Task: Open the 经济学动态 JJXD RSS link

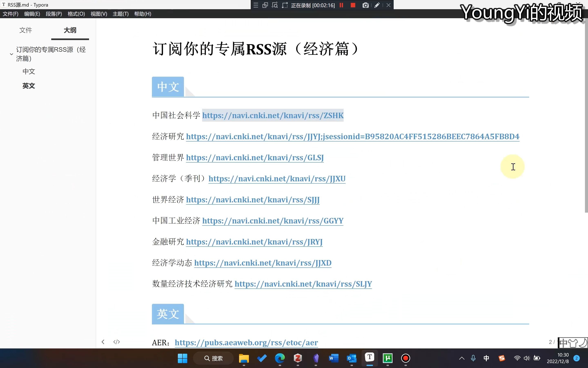Action: point(263,263)
